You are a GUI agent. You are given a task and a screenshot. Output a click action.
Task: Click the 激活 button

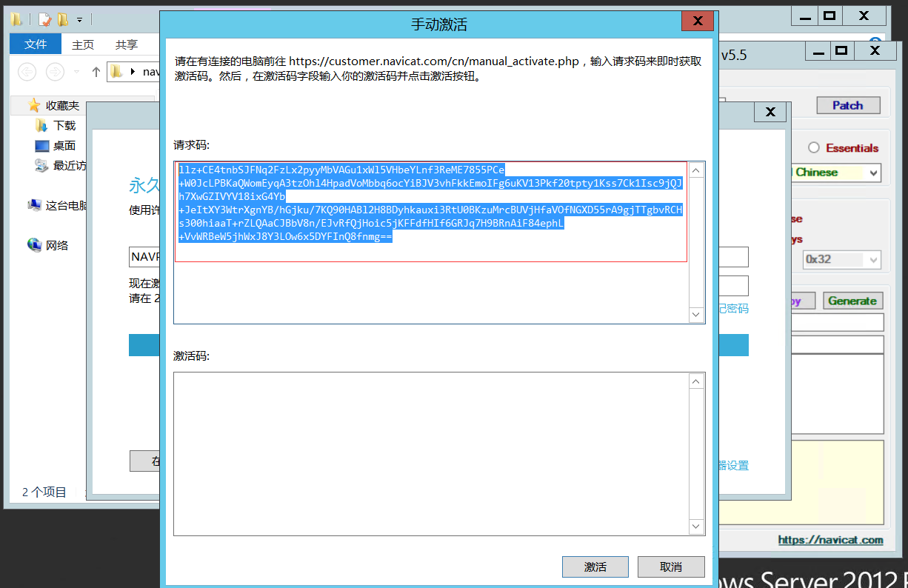pos(595,567)
